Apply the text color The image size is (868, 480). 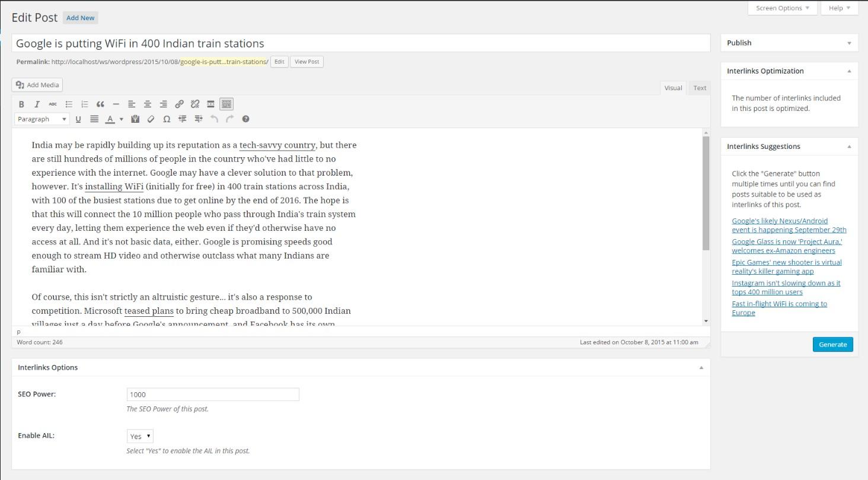(x=110, y=119)
